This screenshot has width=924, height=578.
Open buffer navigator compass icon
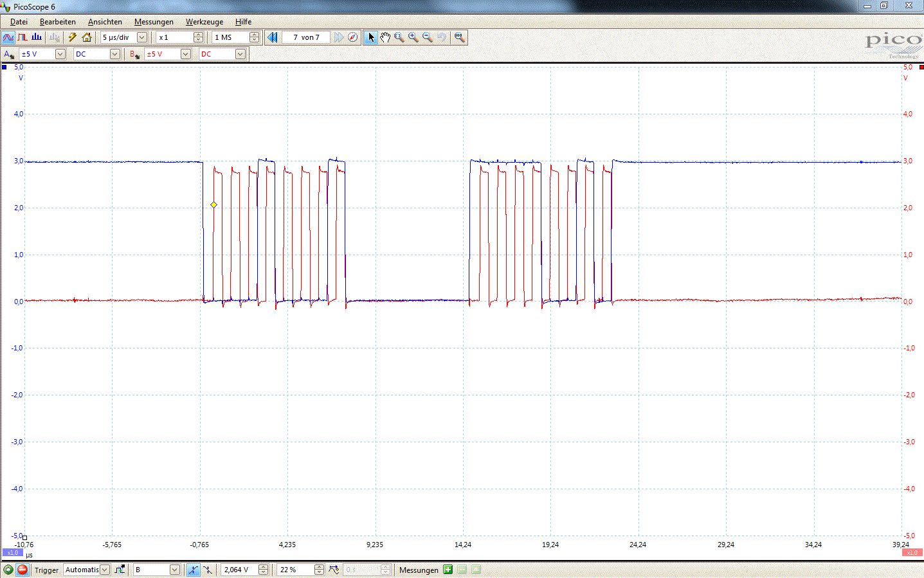353,37
